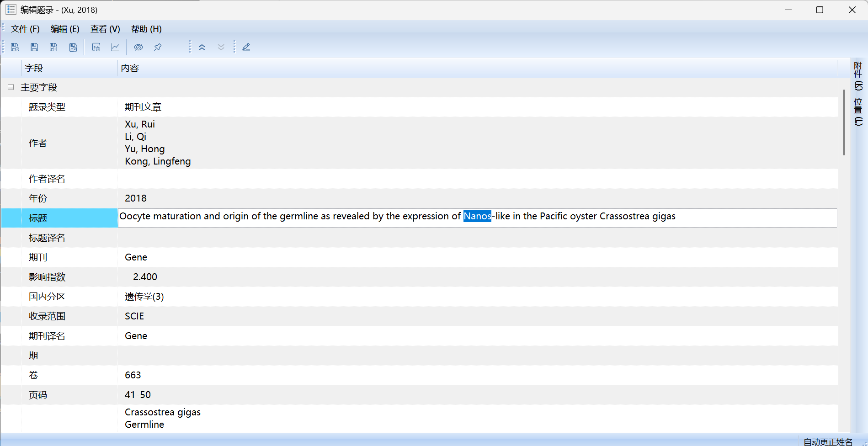Viewport: 868px width, 446px height.
Task: Click the double-chevron down toolbar arrow
Action: click(x=221, y=47)
